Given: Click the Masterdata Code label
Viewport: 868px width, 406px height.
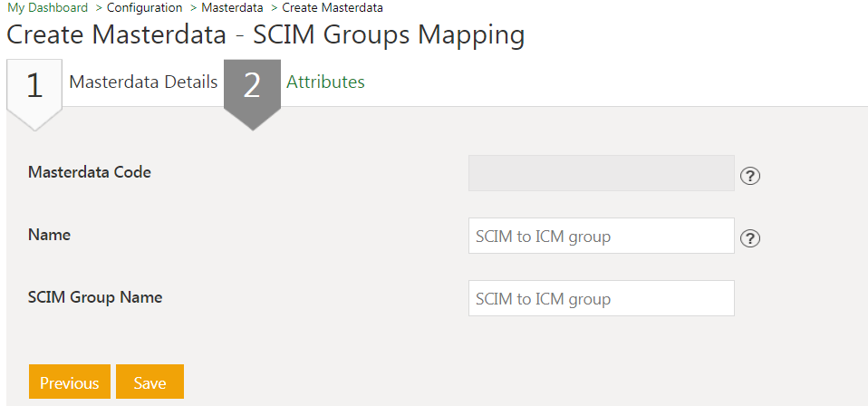Looking at the screenshot, I should point(90,171).
